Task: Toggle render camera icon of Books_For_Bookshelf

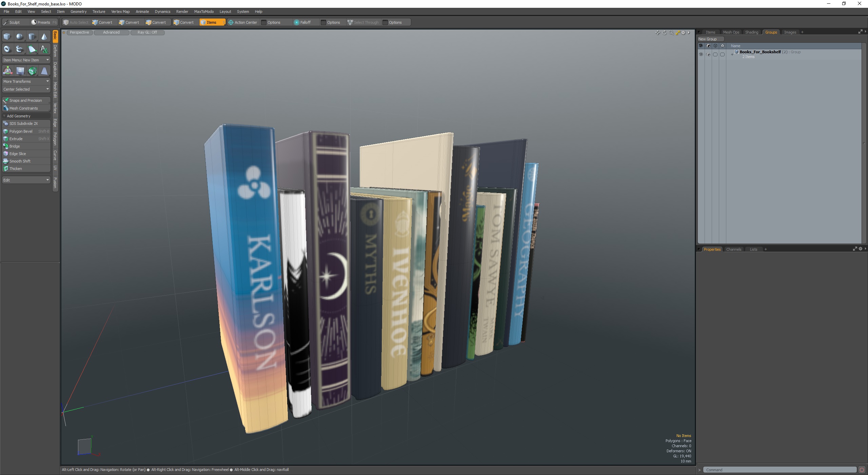Action: (x=708, y=54)
